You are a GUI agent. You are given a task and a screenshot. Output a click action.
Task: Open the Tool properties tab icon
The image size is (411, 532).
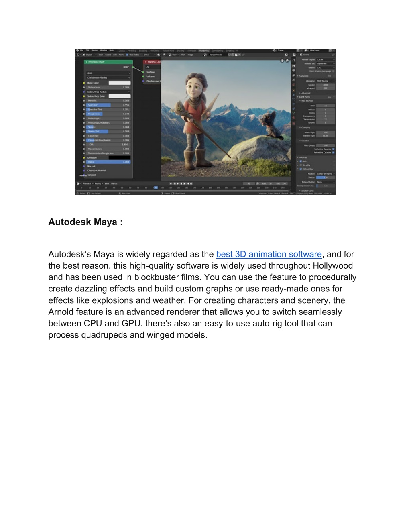294,61
